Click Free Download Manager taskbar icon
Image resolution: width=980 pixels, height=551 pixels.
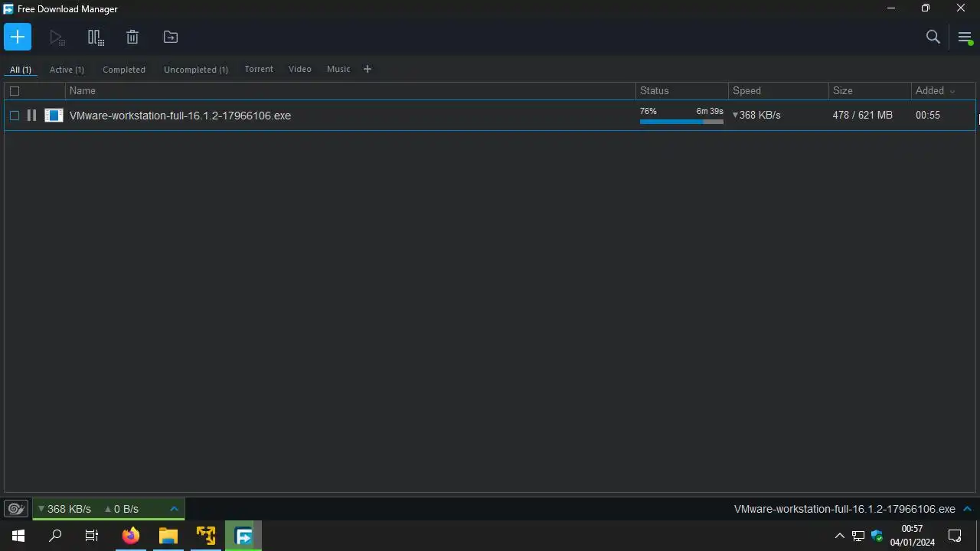pos(243,536)
